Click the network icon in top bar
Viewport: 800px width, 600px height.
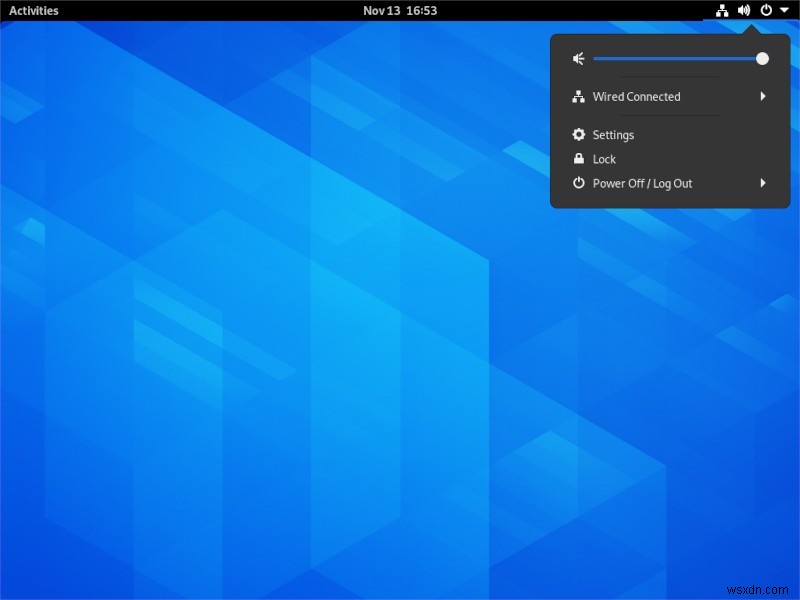point(722,10)
